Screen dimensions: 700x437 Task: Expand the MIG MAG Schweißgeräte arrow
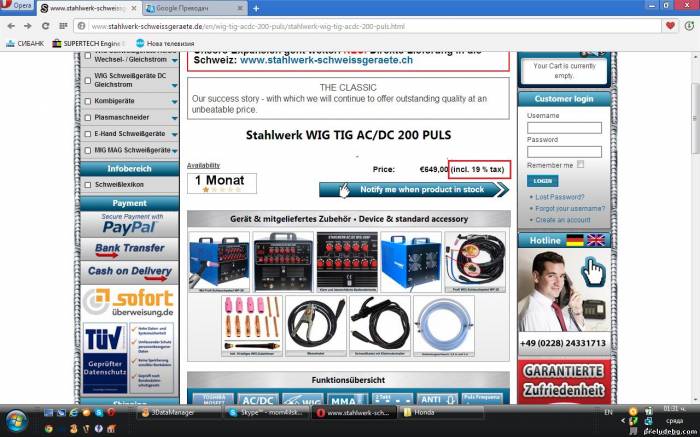point(174,150)
